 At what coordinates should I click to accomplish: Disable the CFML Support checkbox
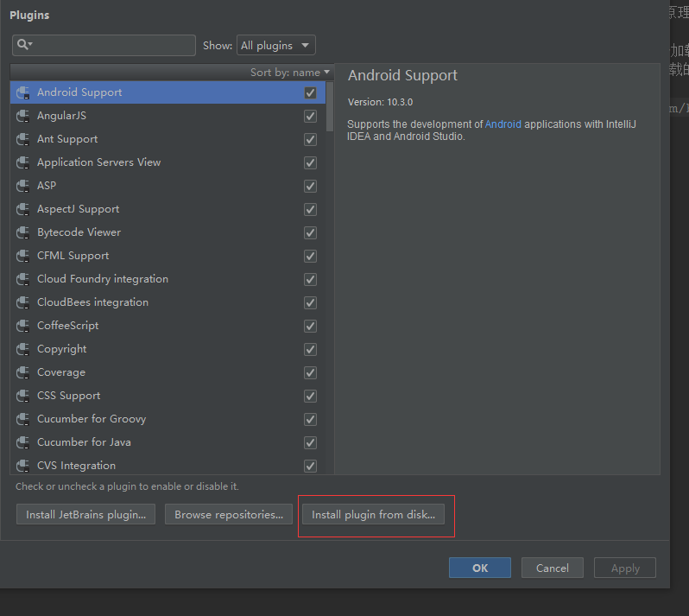pos(310,256)
